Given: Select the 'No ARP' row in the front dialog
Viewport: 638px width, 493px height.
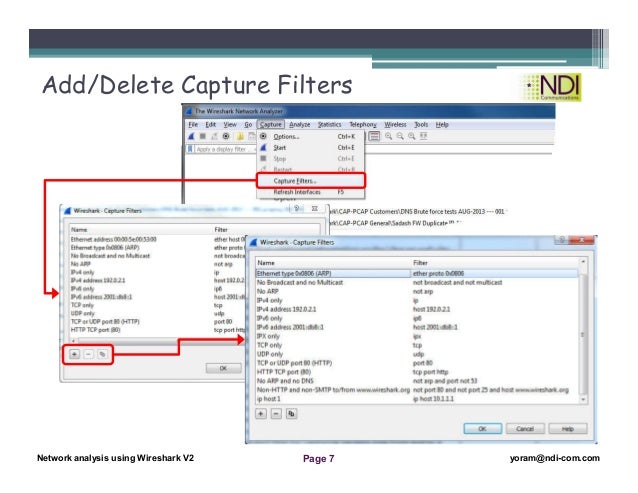Looking at the screenshot, I should click(x=417, y=291).
